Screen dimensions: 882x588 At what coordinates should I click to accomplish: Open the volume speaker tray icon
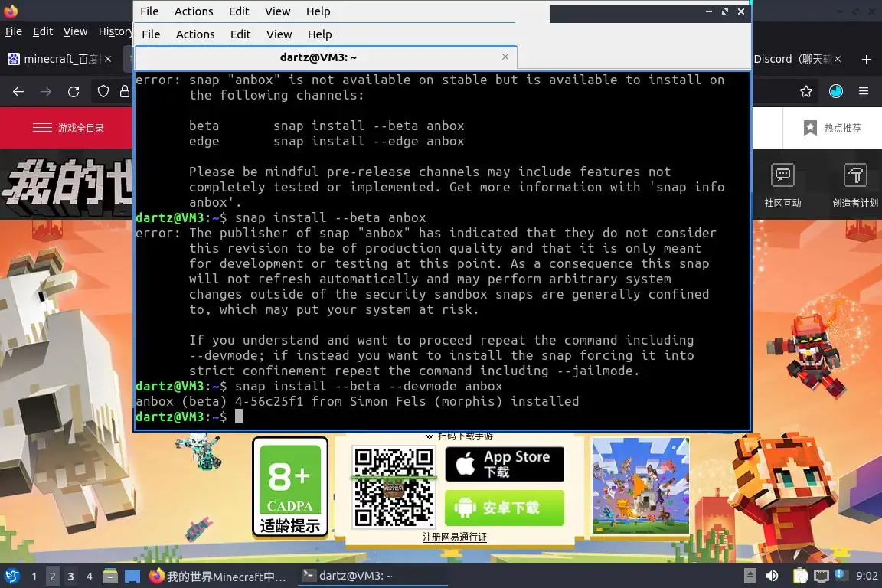[x=773, y=576]
